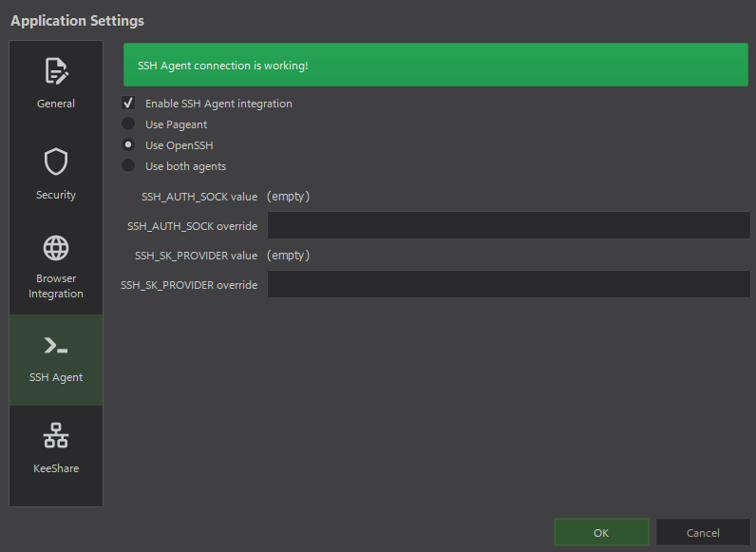The image size is (756, 552).
Task: Open the KeeShare network icon
Action: click(56, 435)
